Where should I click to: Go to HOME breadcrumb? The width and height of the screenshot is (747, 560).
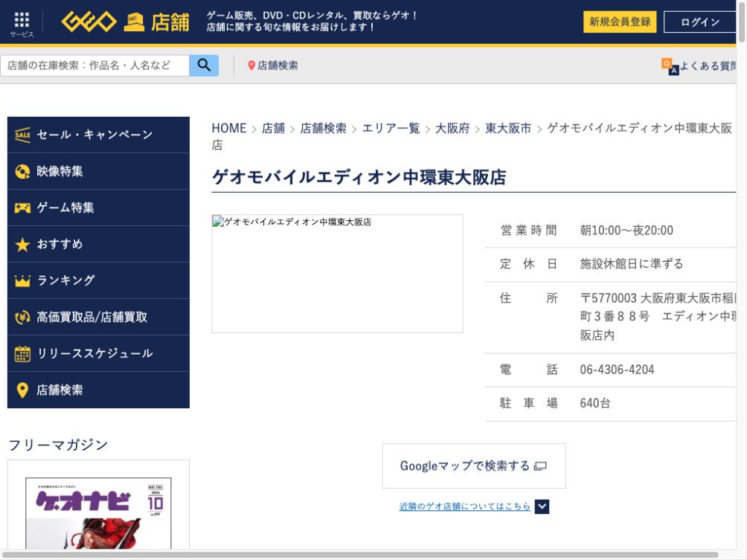tap(229, 129)
